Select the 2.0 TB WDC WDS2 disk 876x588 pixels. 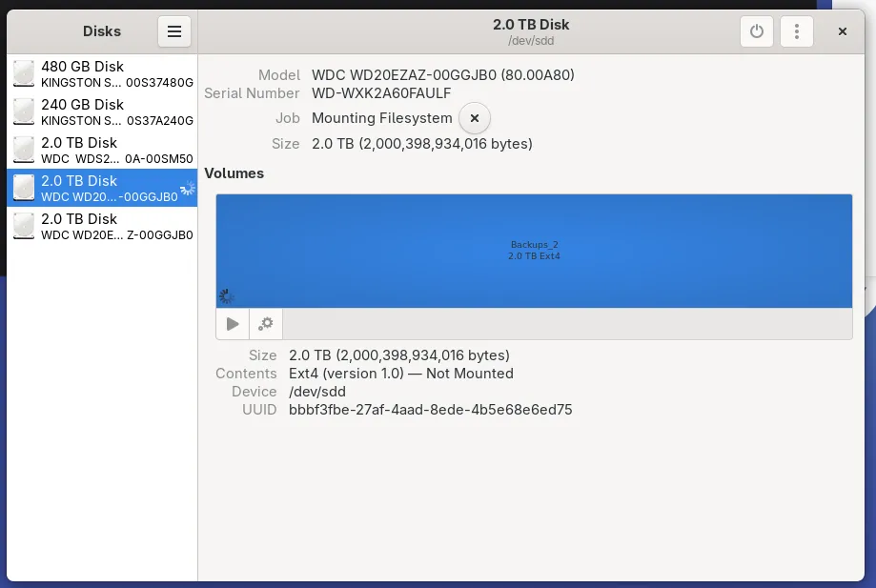point(102,150)
